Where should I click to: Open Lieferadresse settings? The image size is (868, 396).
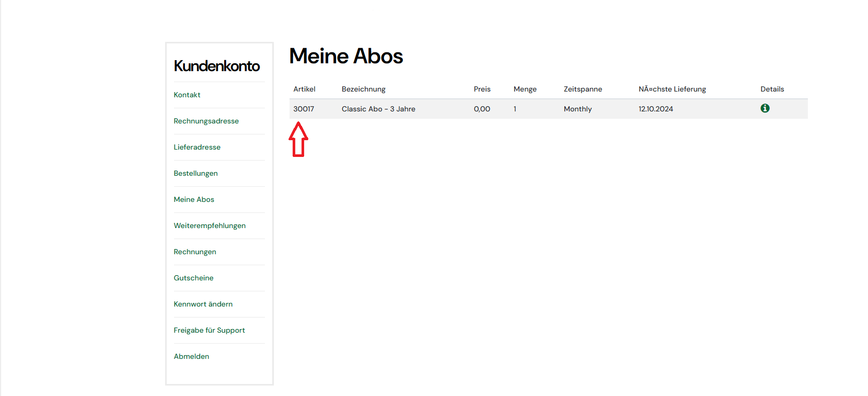click(x=197, y=147)
